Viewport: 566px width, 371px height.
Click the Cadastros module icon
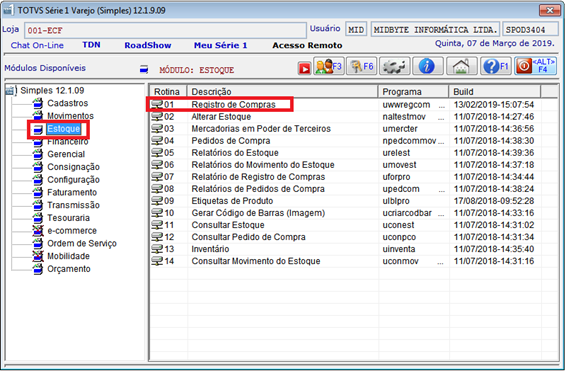[x=38, y=103]
